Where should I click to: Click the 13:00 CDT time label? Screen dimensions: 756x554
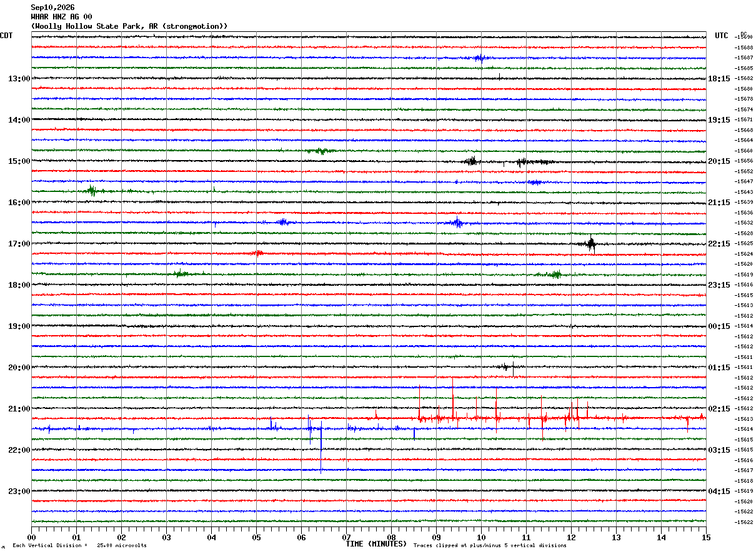tap(19, 79)
